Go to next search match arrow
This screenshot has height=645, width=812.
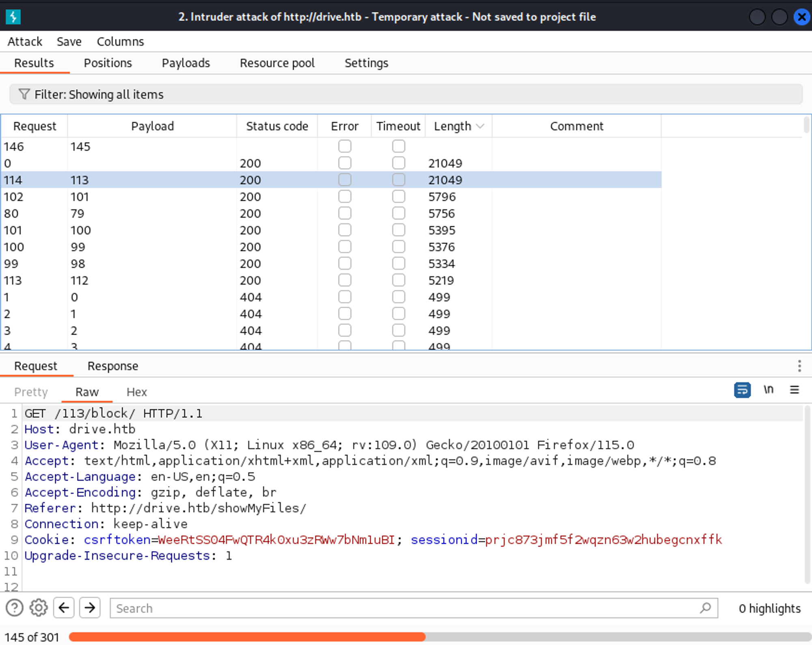tap(90, 608)
